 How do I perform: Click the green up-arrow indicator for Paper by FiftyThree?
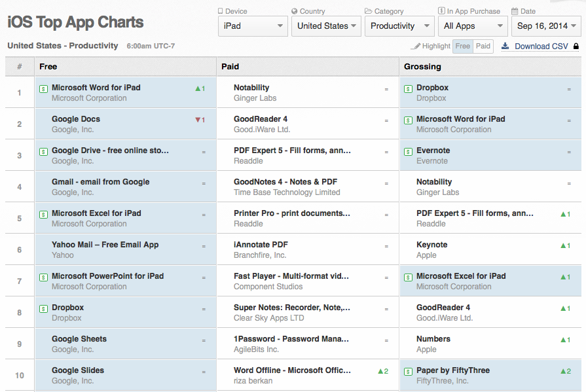(566, 371)
